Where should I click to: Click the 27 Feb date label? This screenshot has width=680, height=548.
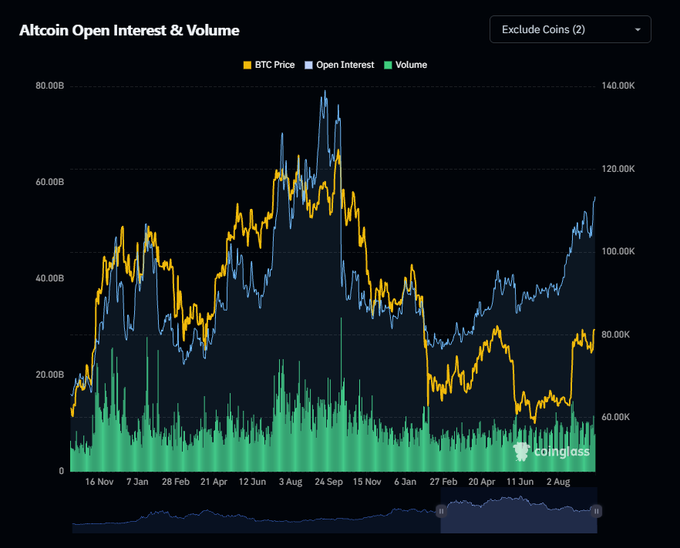(443, 482)
